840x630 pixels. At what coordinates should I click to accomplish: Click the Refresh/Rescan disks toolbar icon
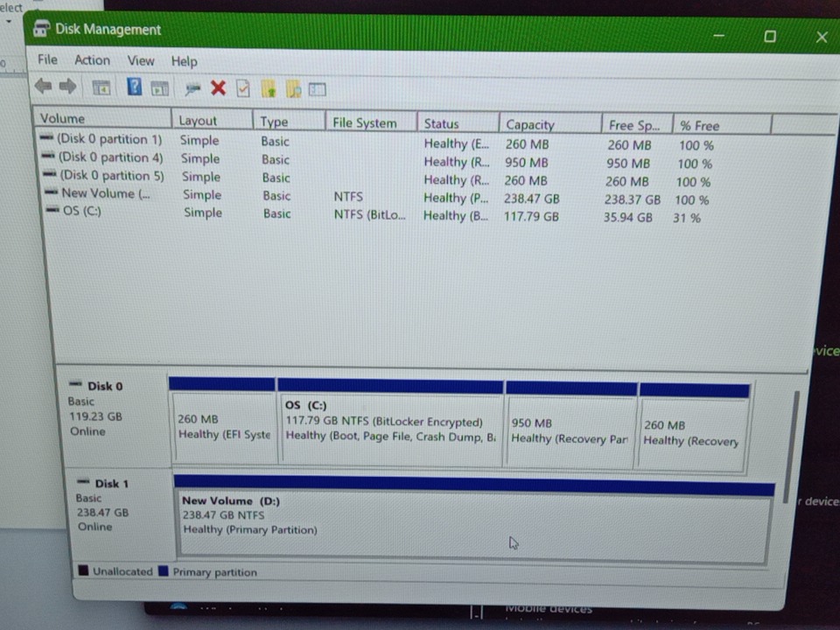[x=192, y=89]
